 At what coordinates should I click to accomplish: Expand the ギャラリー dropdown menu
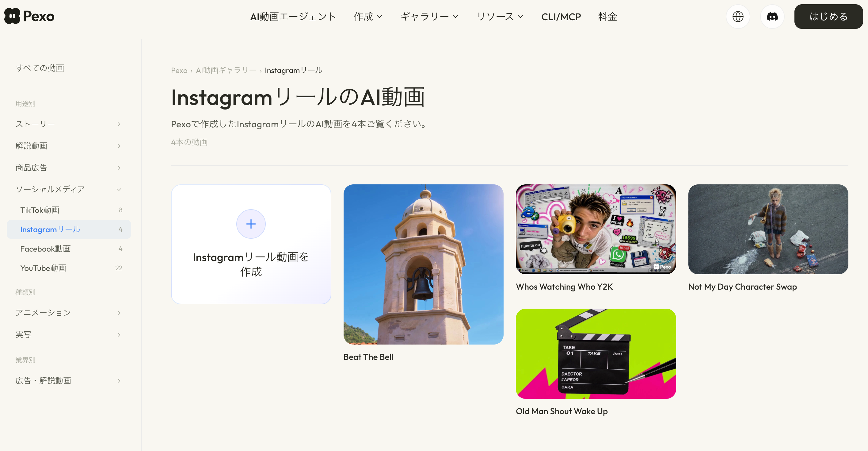point(429,17)
